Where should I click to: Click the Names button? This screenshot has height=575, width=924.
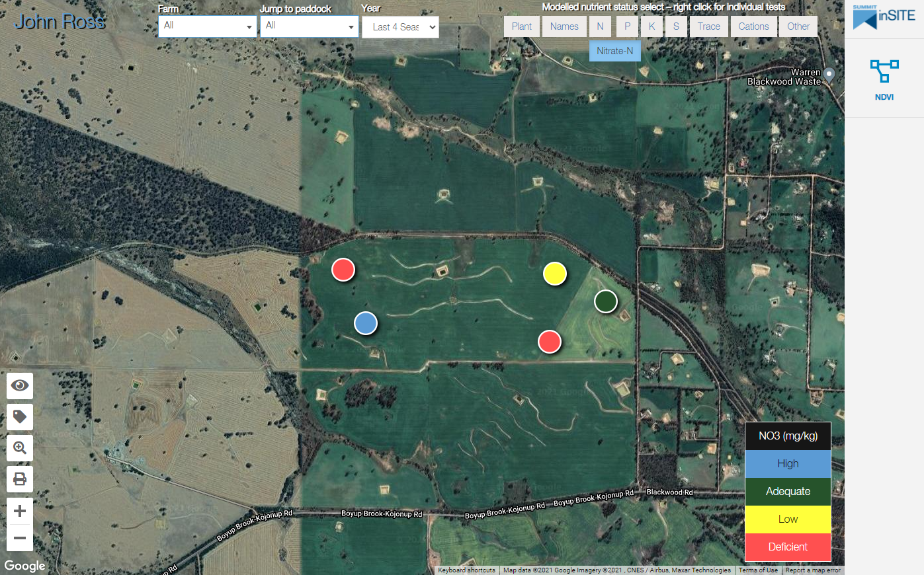(x=564, y=26)
